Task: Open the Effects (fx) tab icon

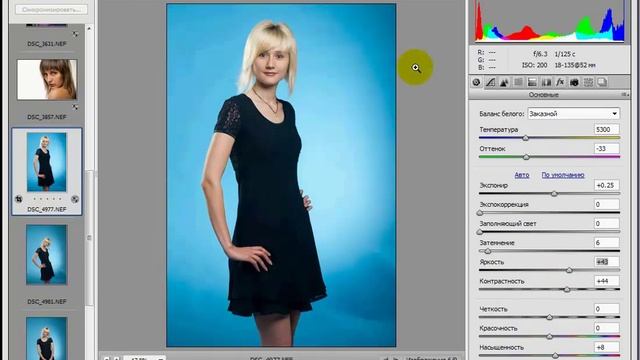Action: (560, 82)
